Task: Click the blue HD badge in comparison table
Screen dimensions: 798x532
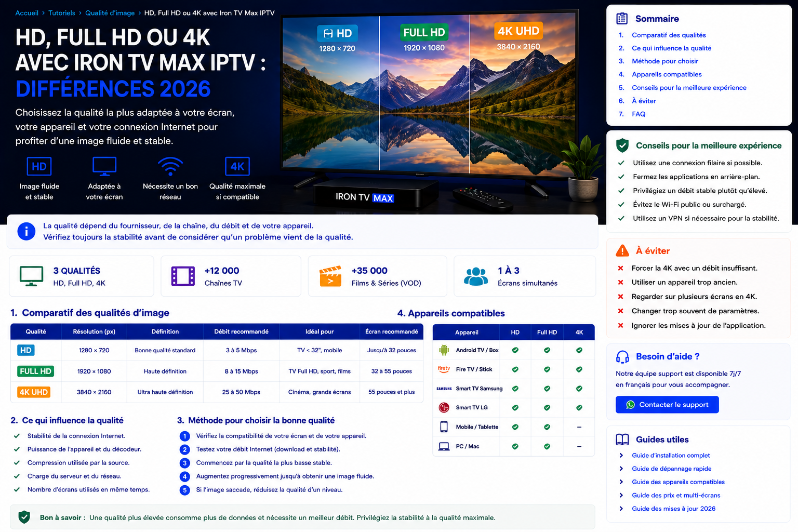Action: [x=25, y=350]
